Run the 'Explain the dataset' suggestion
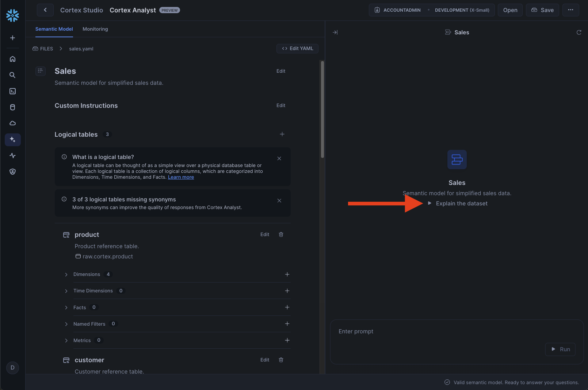Image resolution: width=588 pixels, height=390 pixels. coord(458,203)
